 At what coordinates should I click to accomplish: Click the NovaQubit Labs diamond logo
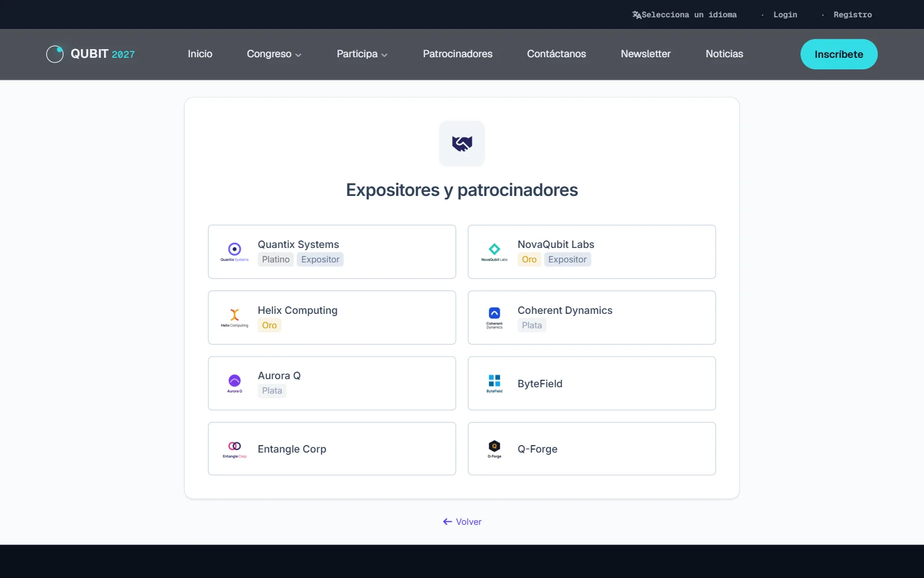point(494,252)
